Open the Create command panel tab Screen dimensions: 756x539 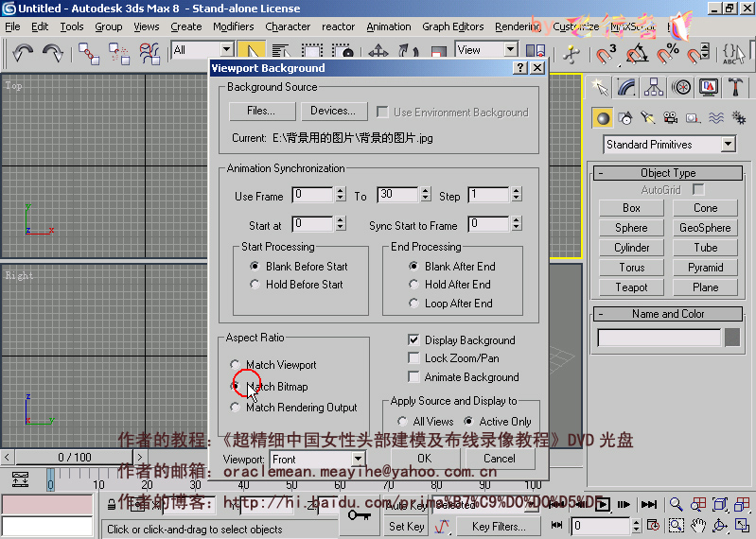click(599, 87)
